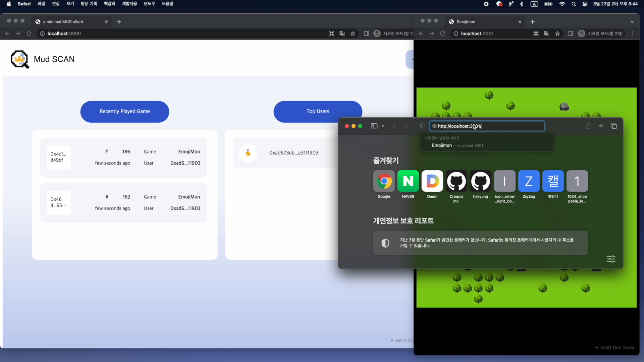644x362 pixels.
Task: Expand tab search chevron in Emojimon window
Action: pos(632,22)
